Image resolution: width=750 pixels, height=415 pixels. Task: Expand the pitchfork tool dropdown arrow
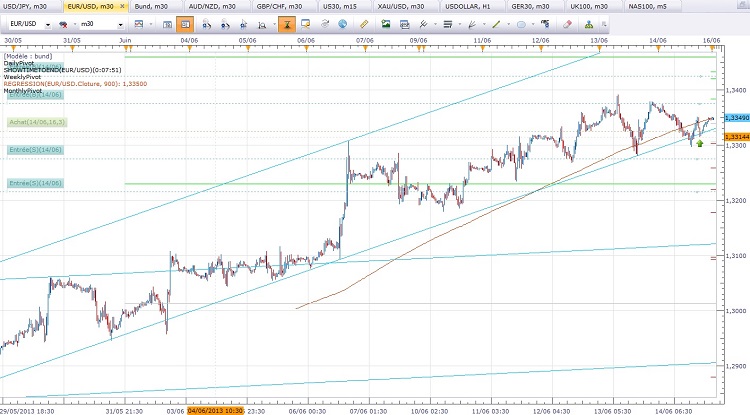click(x=435, y=24)
